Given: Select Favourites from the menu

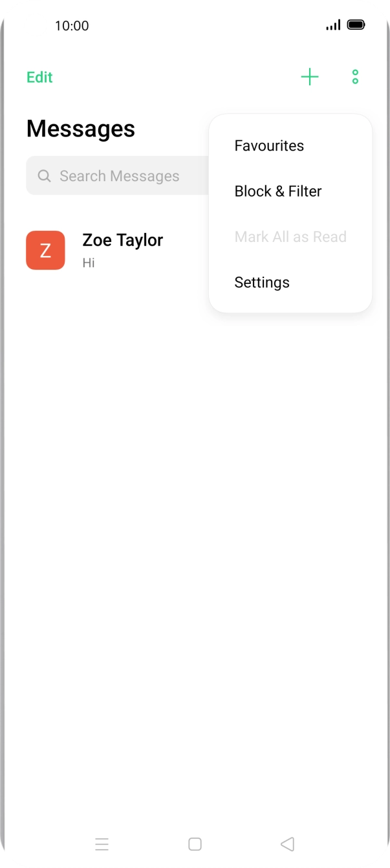Looking at the screenshot, I should 268,146.
